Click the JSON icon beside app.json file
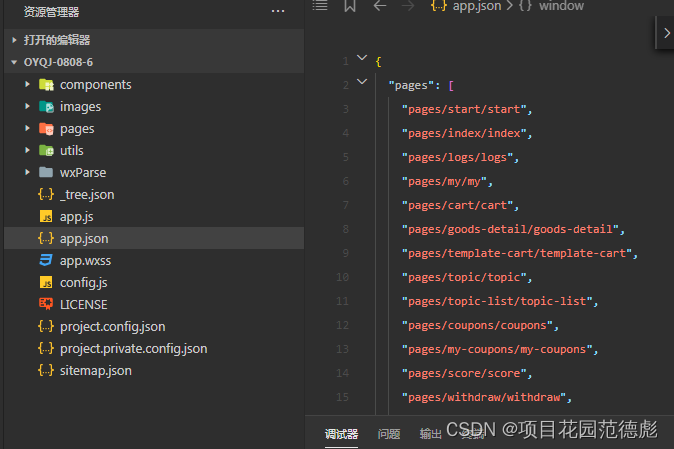 [x=46, y=238]
